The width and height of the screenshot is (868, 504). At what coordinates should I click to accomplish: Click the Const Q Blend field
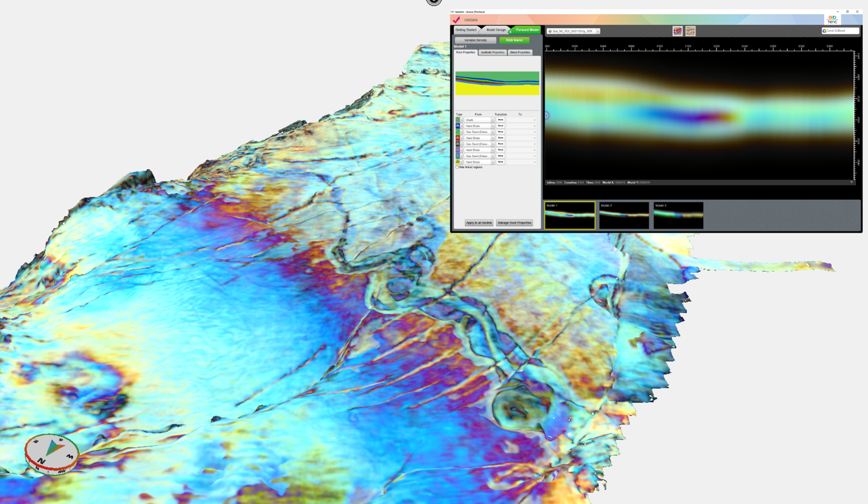(840, 31)
